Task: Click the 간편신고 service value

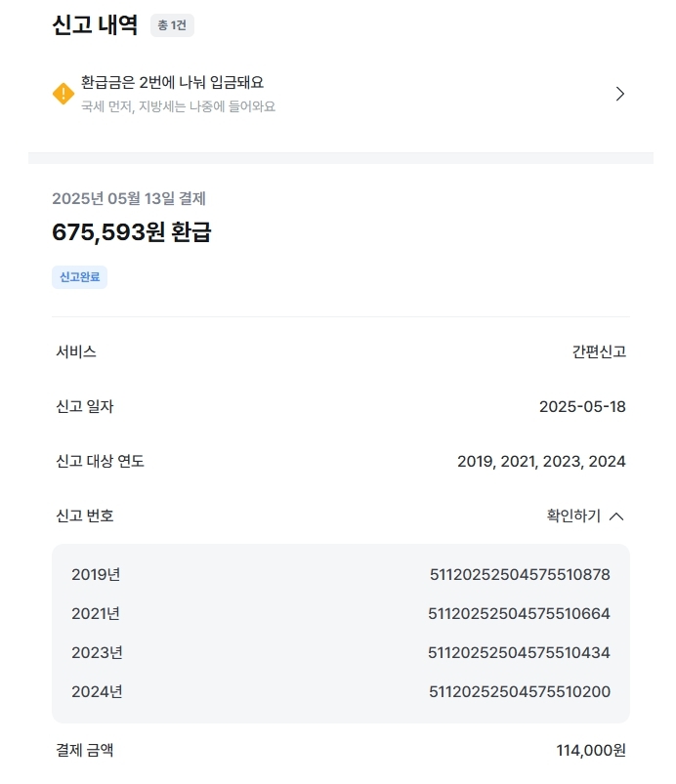Action: (599, 351)
